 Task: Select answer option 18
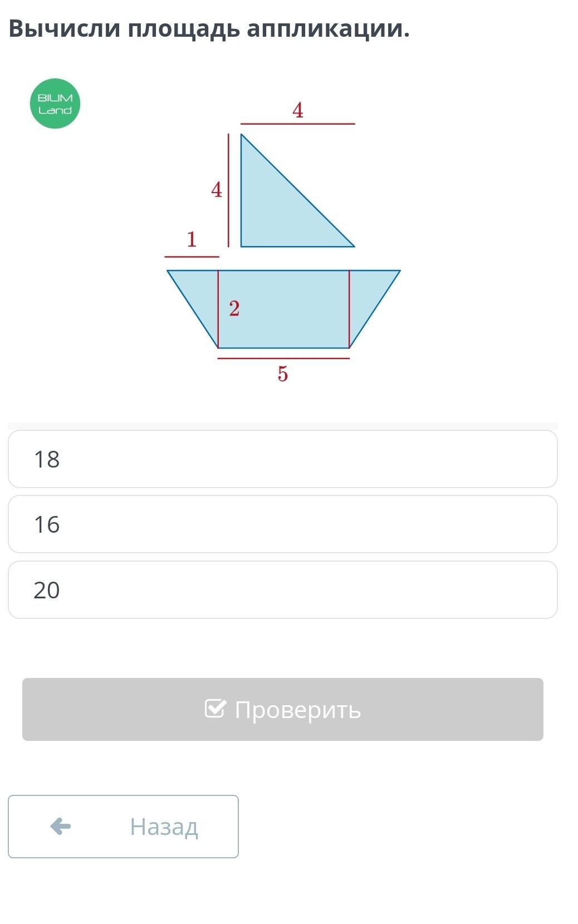283,459
